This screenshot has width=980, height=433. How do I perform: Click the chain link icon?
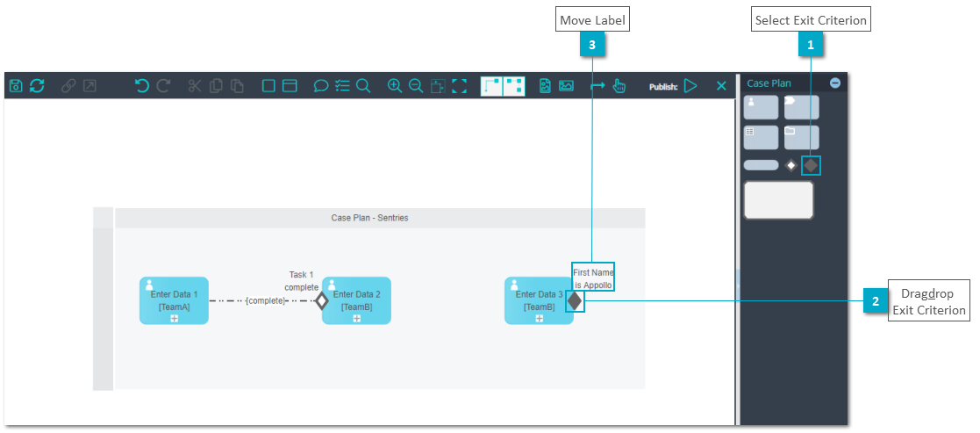[68, 86]
